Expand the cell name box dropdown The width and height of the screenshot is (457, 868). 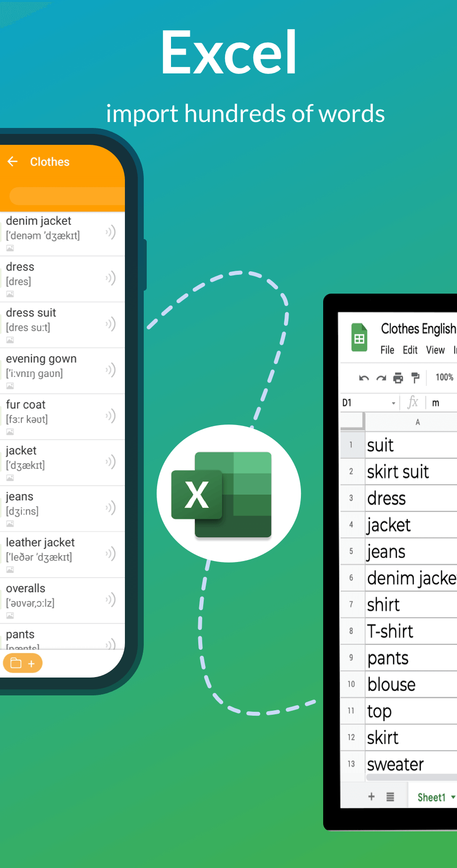(x=394, y=403)
